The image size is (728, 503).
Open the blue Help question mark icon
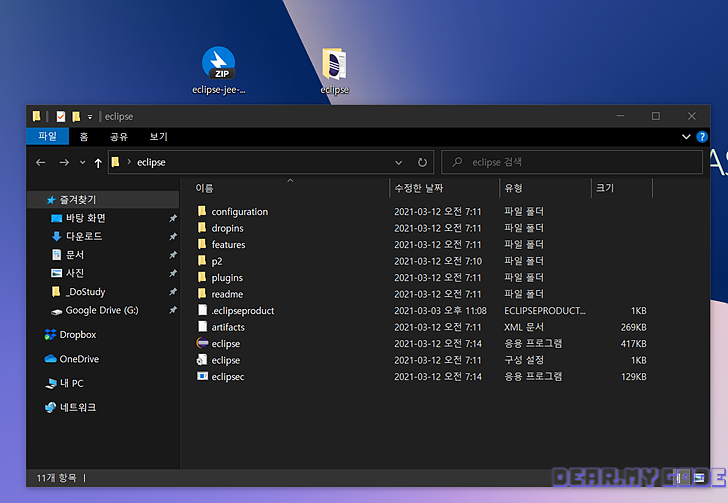point(702,137)
